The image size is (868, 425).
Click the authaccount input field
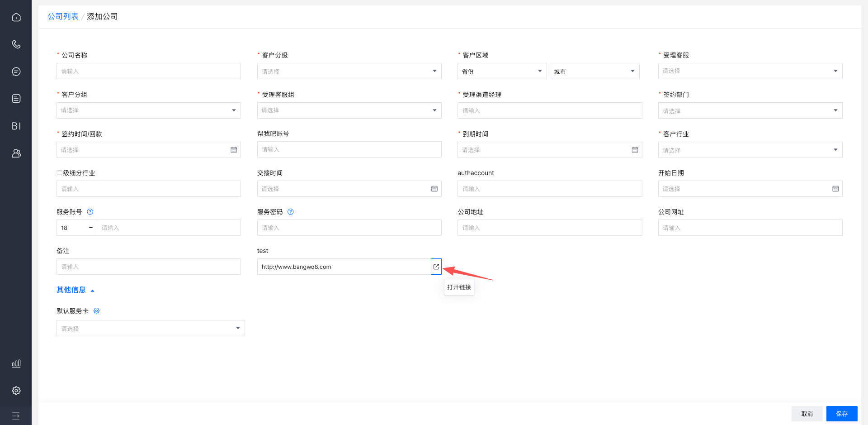[x=550, y=189]
